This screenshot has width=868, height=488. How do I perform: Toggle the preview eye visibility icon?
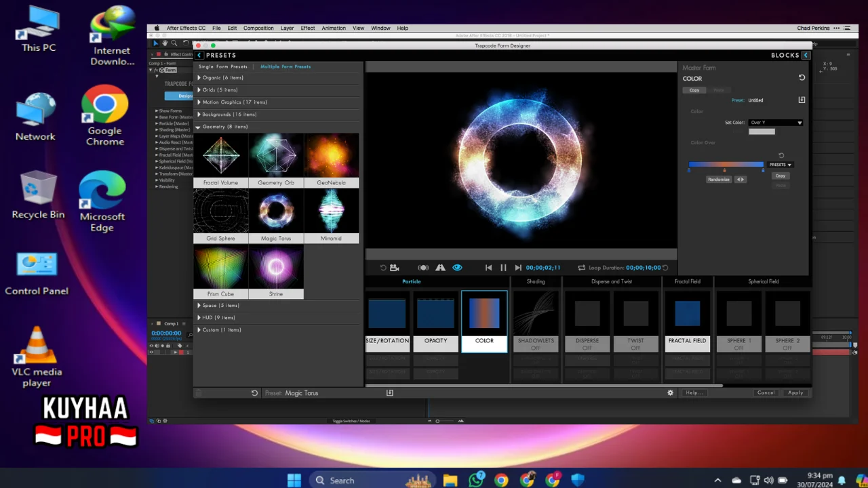point(457,268)
